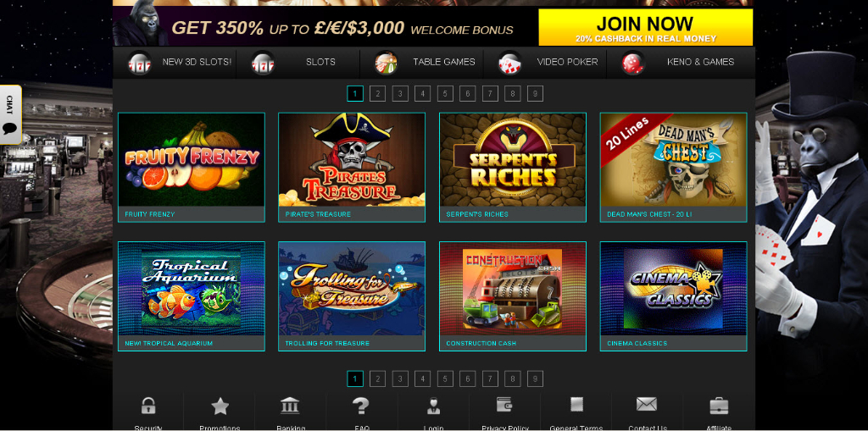The height and width of the screenshot is (431, 868).
Task: Open the Video Poker category
Action: point(548,63)
